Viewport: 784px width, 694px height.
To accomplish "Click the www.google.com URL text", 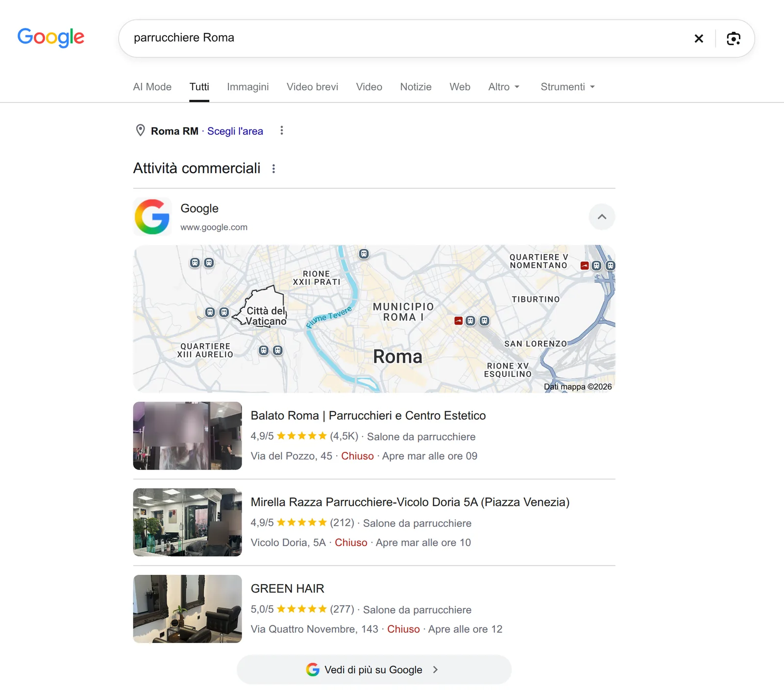I will 214,227.
